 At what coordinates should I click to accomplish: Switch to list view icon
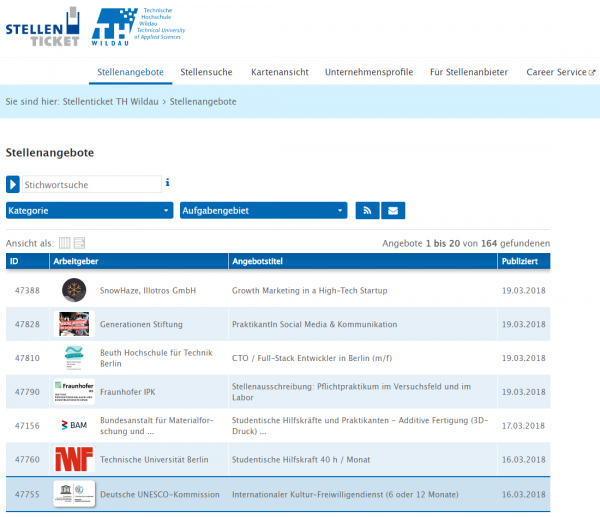pyautogui.click(x=79, y=243)
